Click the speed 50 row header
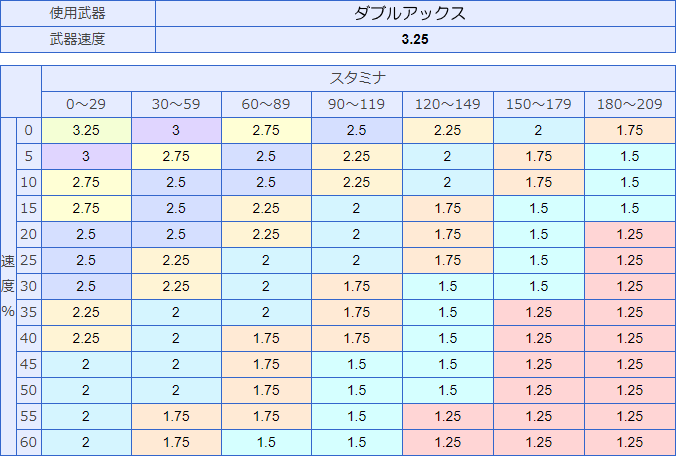This screenshot has height=456, width=676. (29, 390)
